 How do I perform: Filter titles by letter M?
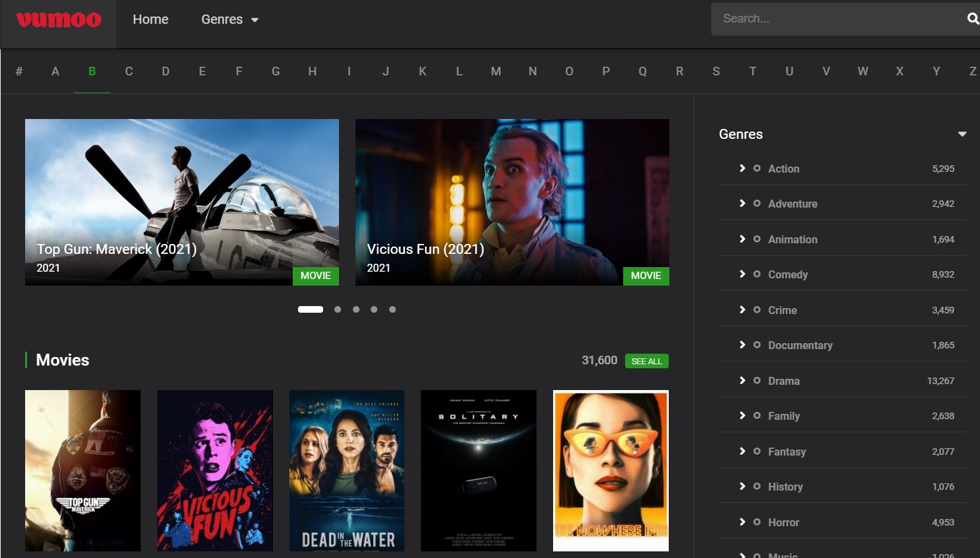(496, 71)
